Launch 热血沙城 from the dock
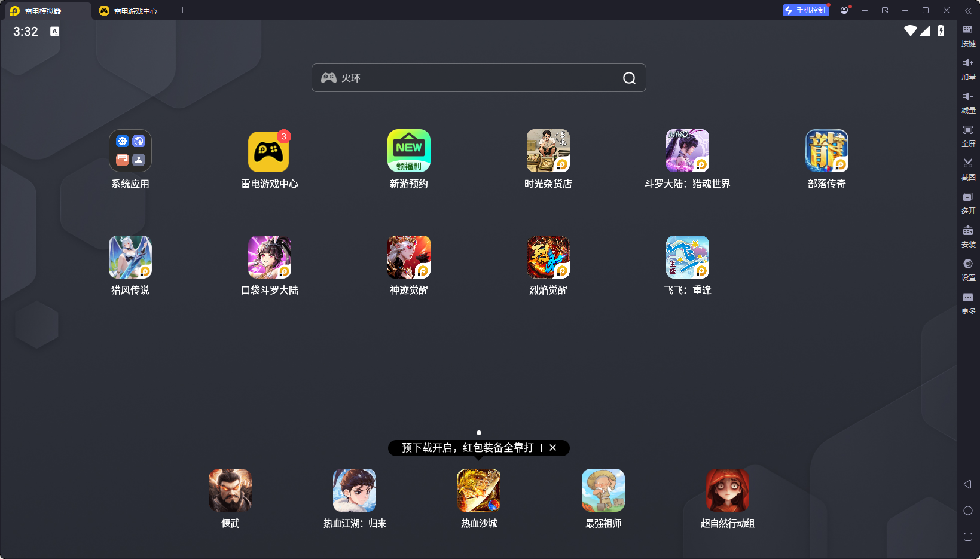 point(479,490)
